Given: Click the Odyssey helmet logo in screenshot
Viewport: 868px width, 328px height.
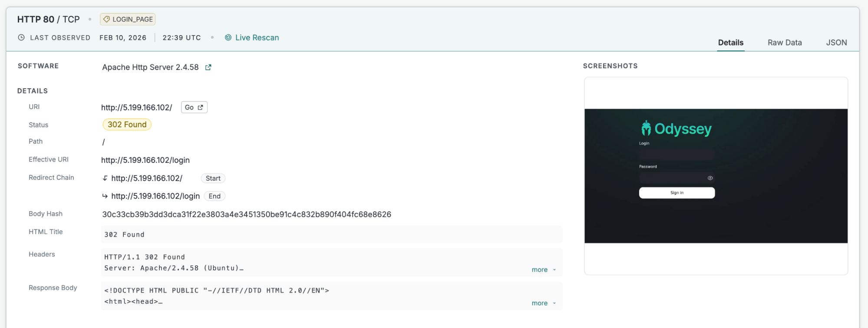Looking at the screenshot, I should [646, 129].
